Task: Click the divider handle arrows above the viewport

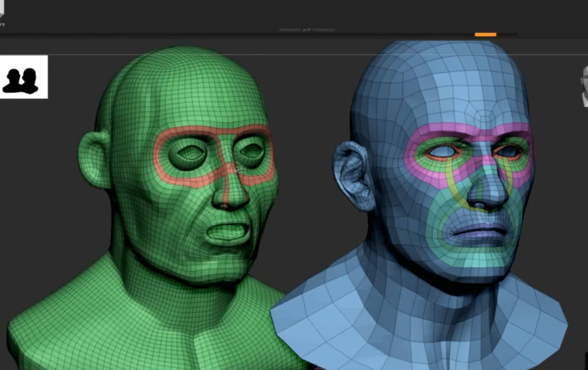Action: tap(307, 30)
